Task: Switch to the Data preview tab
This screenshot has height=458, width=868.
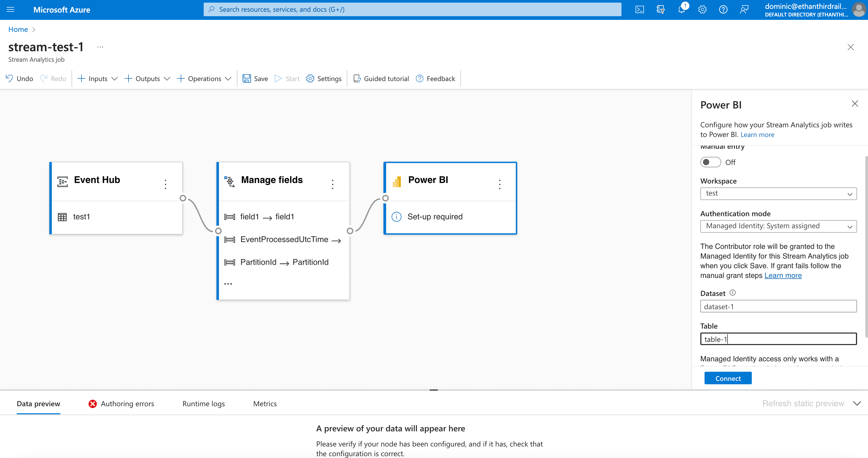Action: (38, 404)
